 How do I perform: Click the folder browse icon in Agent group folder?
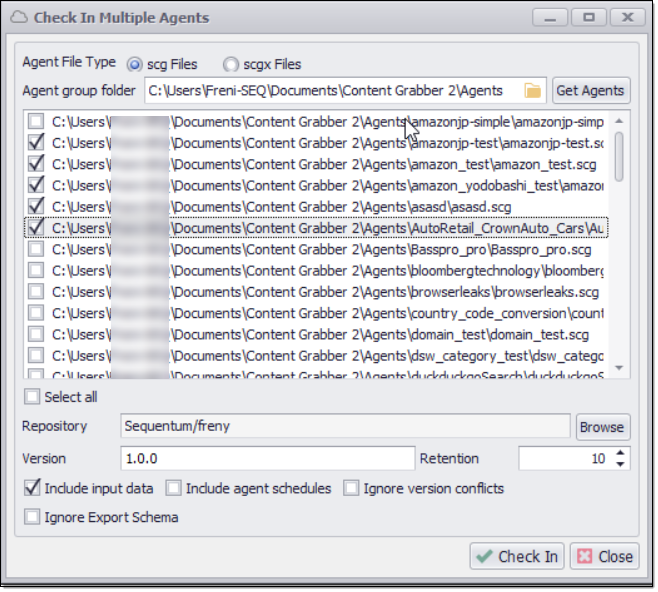(533, 91)
